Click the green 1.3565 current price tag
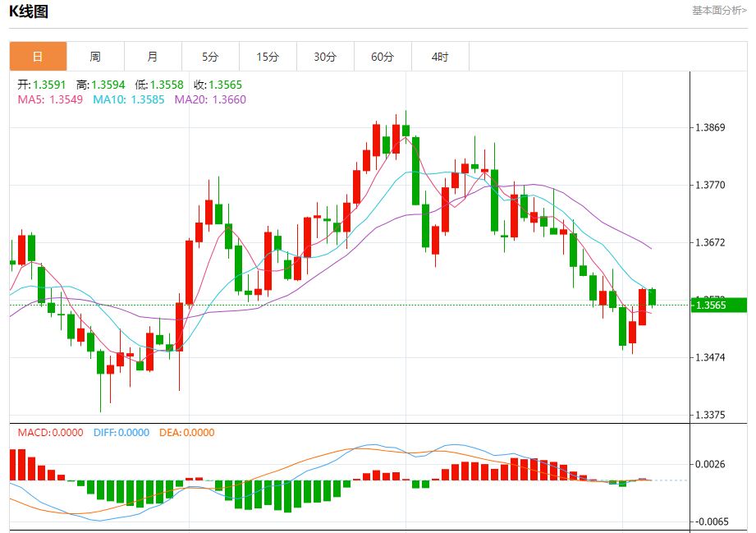 (x=718, y=306)
